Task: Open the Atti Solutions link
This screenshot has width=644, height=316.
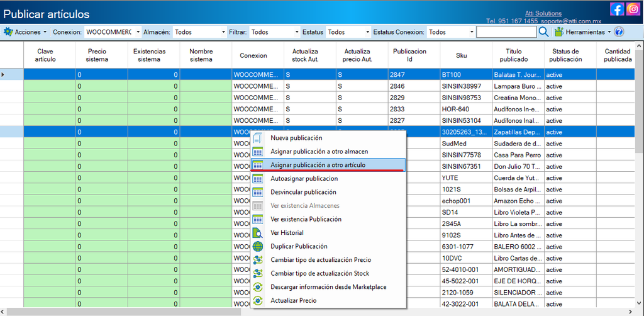Action: 543,14
